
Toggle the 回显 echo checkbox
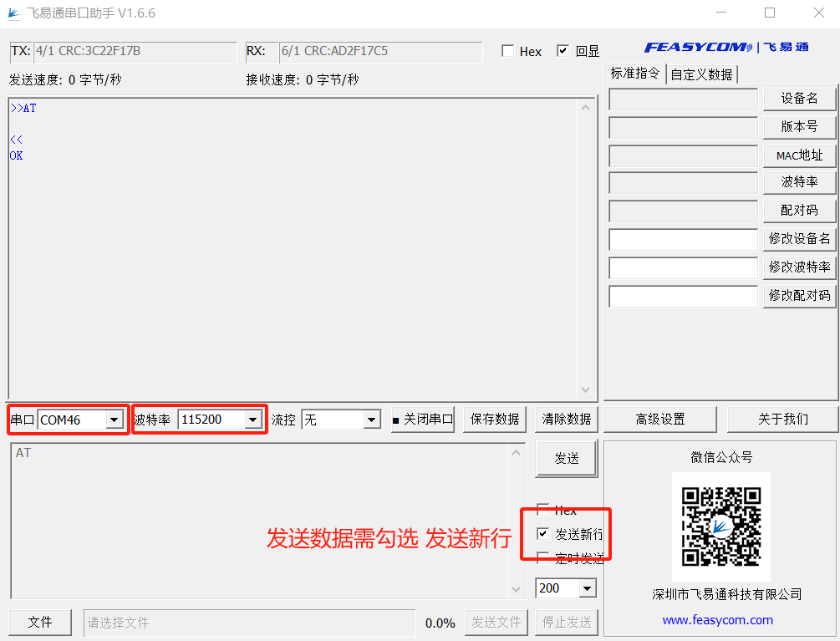(x=563, y=51)
